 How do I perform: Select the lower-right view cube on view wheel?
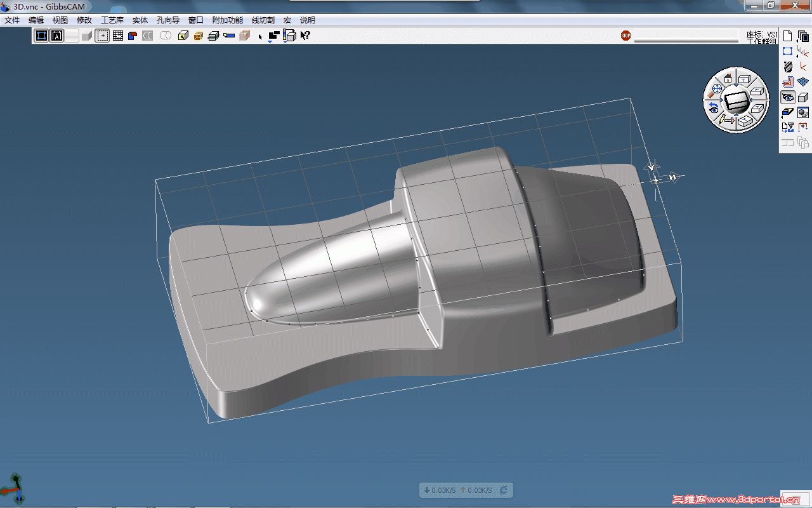coord(757,108)
